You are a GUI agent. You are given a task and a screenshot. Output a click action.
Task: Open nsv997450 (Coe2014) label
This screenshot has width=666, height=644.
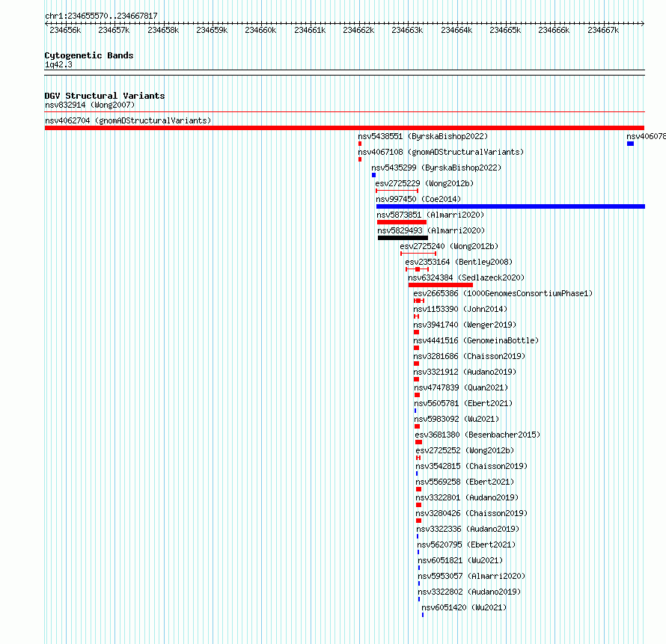coord(418,199)
